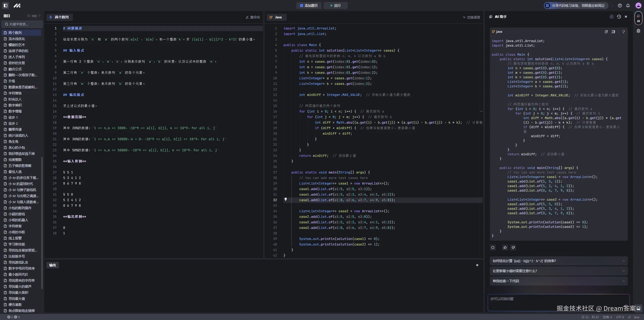Regenerate the AI response
644x320 pixels.
point(493,247)
